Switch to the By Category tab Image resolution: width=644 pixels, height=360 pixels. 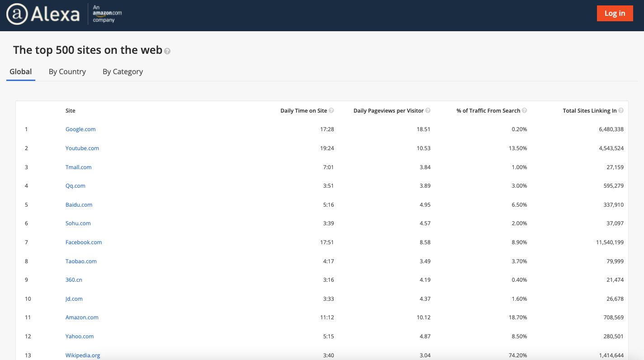[123, 71]
